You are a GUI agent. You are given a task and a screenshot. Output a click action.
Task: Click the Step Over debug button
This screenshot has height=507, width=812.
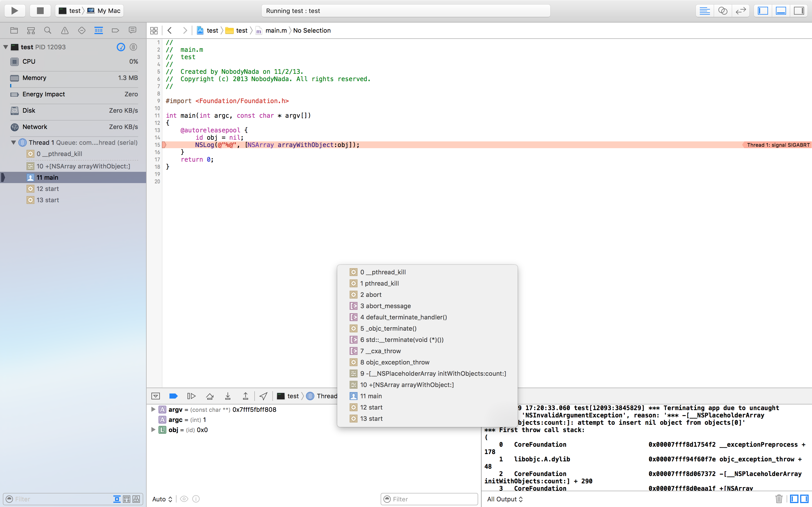(x=210, y=396)
